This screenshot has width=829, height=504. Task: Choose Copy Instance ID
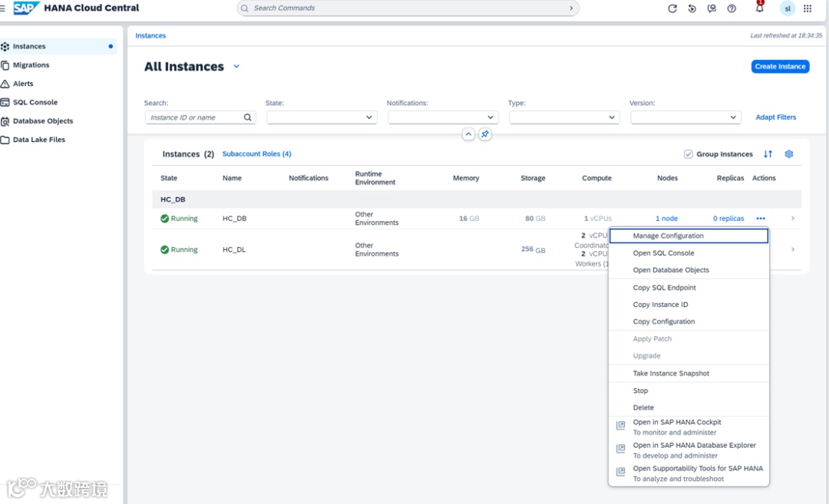tap(689, 305)
